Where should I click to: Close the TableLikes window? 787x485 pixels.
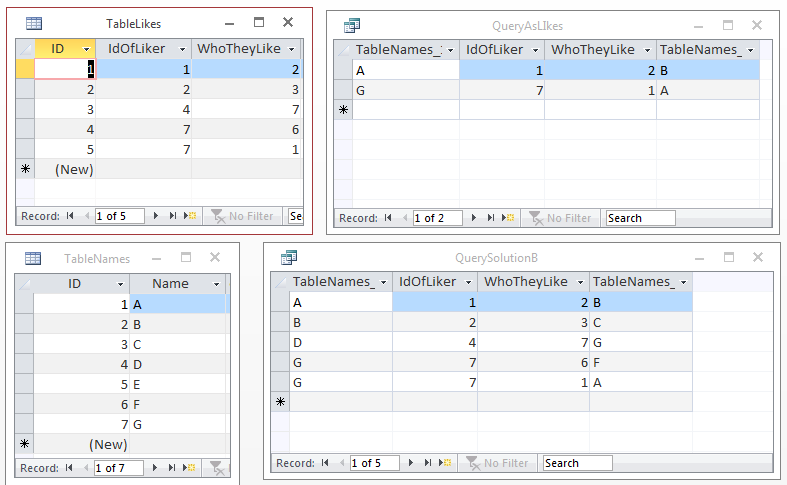[x=288, y=22]
